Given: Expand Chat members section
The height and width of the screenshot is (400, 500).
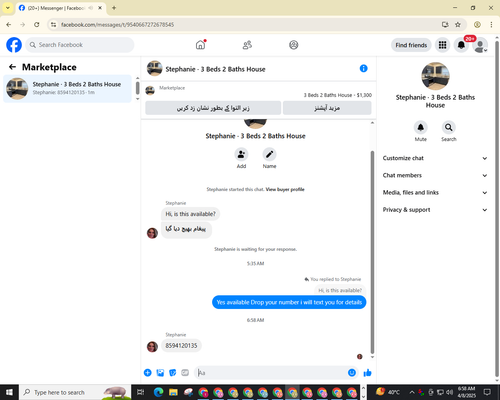Looking at the screenshot, I should (x=435, y=175).
